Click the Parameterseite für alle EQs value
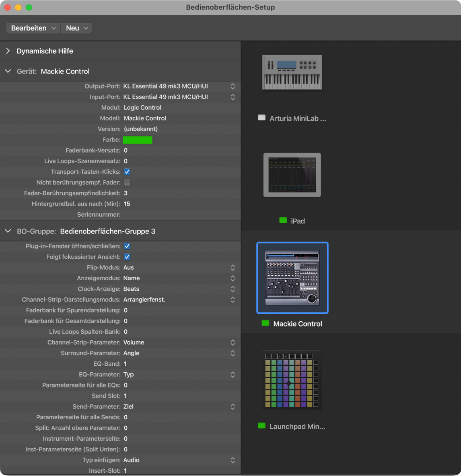 pyautogui.click(x=126, y=385)
